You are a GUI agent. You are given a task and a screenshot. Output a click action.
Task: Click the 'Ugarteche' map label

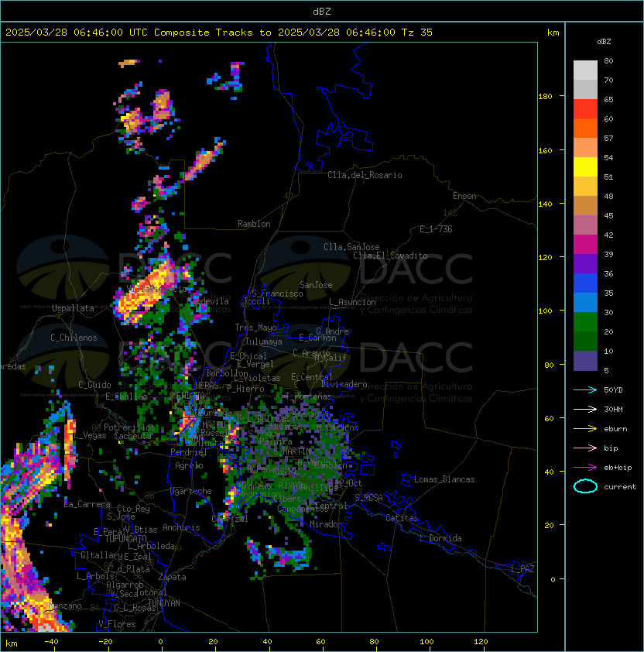click(x=191, y=491)
